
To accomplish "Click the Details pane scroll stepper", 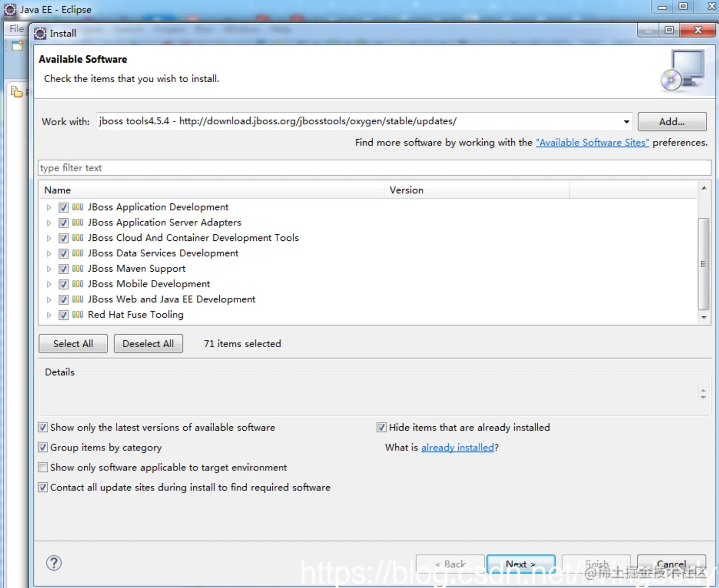I will point(703,393).
